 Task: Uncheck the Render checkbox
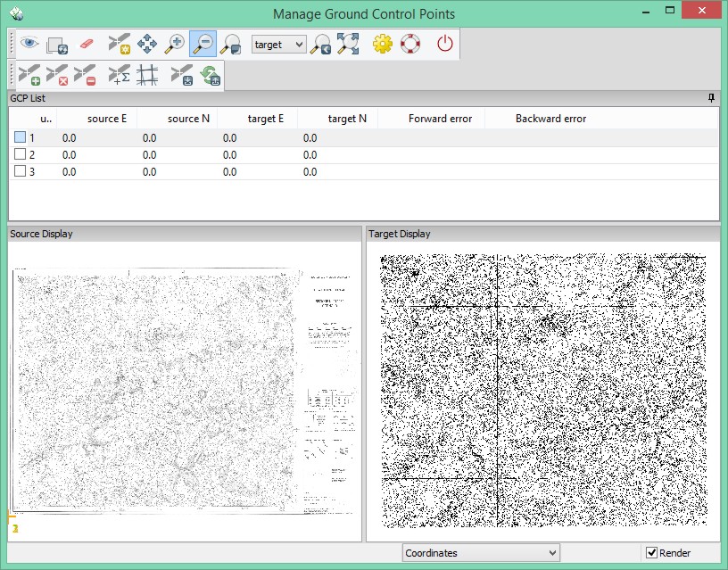pyautogui.click(x=652, y=552)
